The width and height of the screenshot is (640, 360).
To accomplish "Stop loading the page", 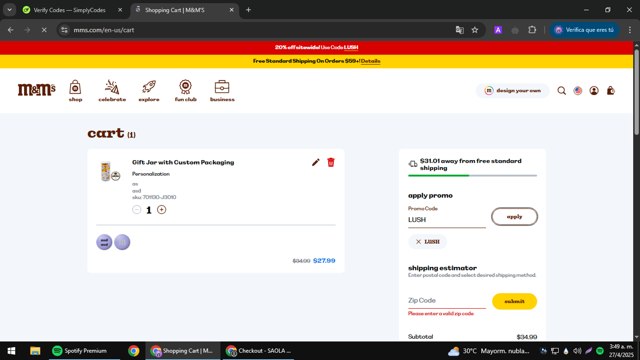I will coord(44,30).
